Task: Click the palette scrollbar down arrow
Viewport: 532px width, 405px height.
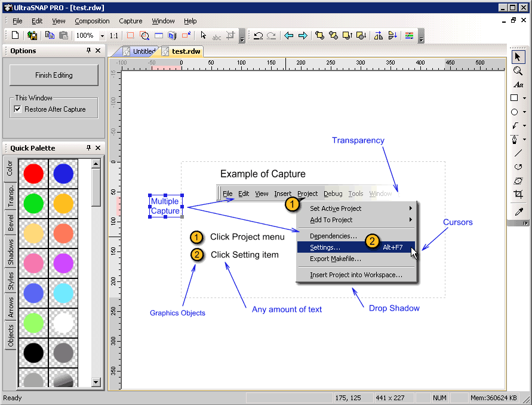Action: click(96, 382)
